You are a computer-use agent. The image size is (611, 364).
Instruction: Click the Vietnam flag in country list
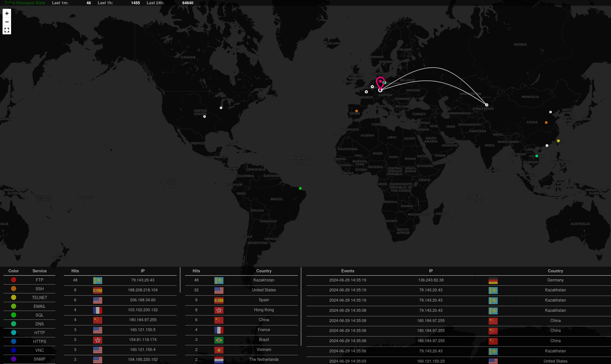[219, 350]
